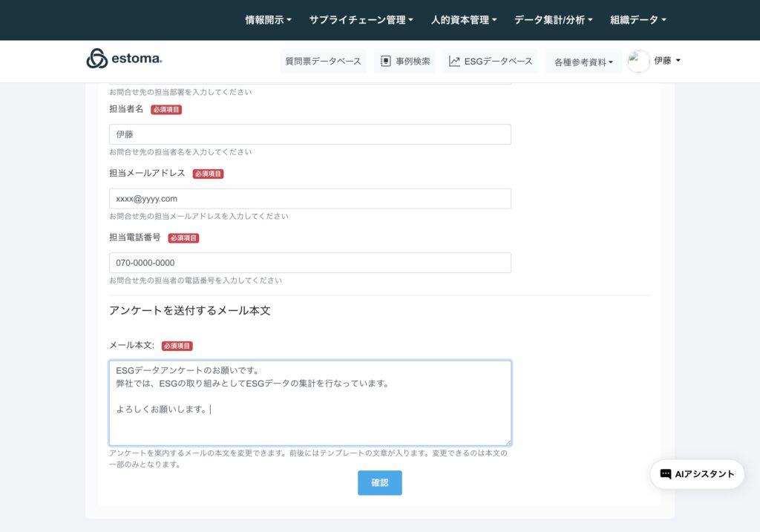
Task: Focus the 担当者名 input field
Action: (309, 134)
